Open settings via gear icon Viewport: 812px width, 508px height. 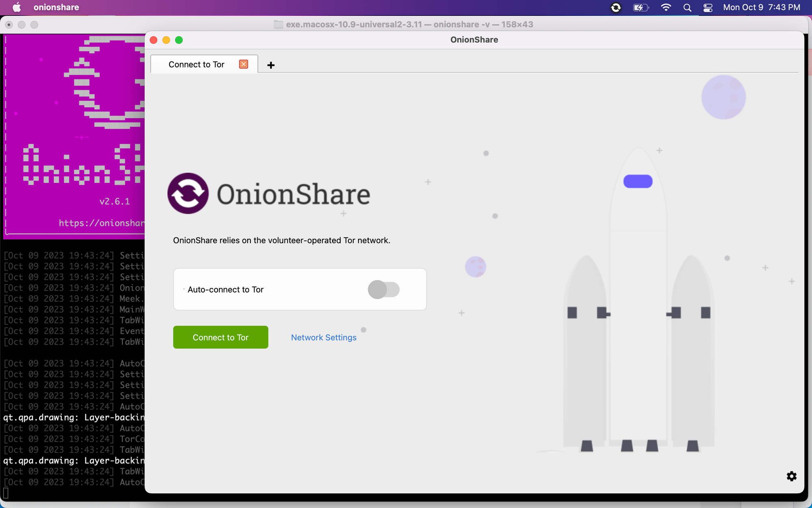tap(791, 476)
